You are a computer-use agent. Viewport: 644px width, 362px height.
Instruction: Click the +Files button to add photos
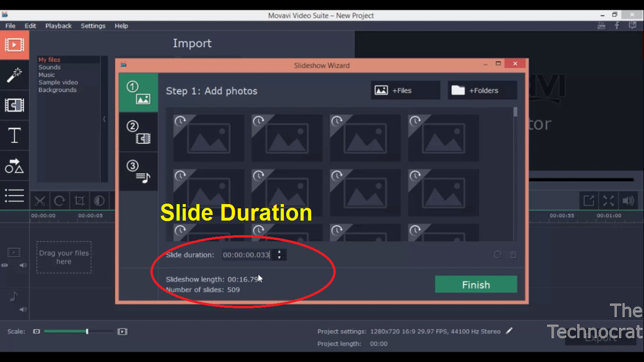pos(405,90)
